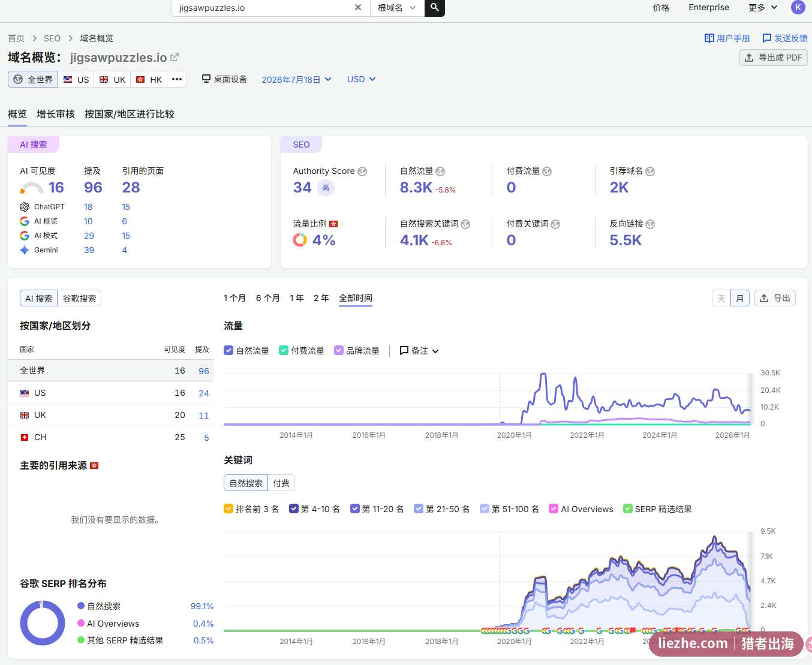Select the ChatGPT logo icon row

click(25, 207)
